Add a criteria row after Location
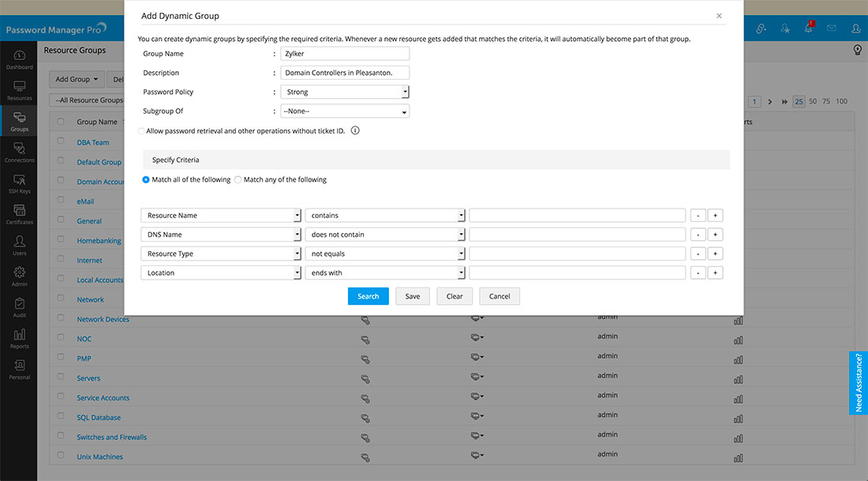Image resolution: width=868 pixels, height=481 pixels. [x=715, y=272]
